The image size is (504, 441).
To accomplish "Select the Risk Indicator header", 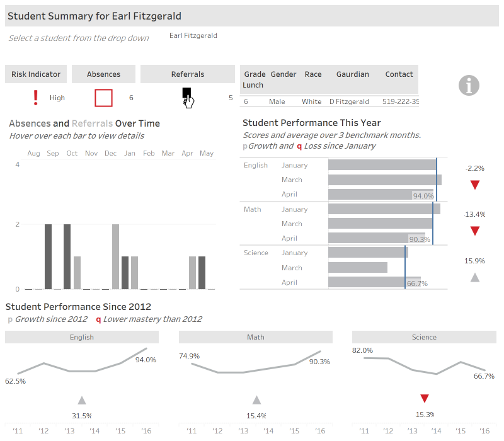I will click(x=36, y=74).
